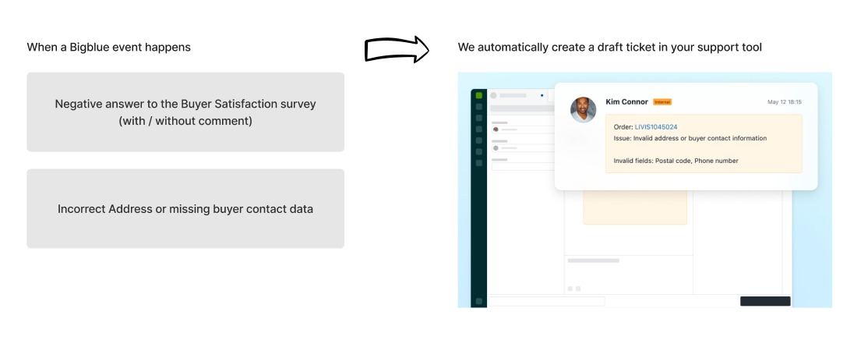Screen dimensions: 868x344
Task: Click the Kim Connor name label
Action: pos(626,102)
